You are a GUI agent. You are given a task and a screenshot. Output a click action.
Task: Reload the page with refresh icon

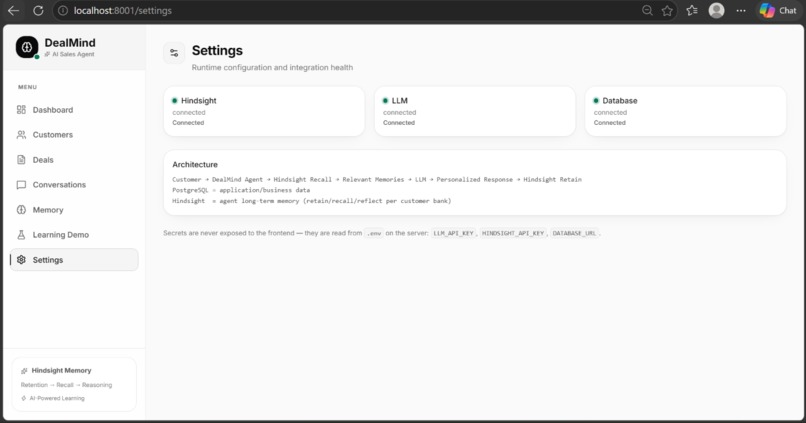tap(38, 10)
